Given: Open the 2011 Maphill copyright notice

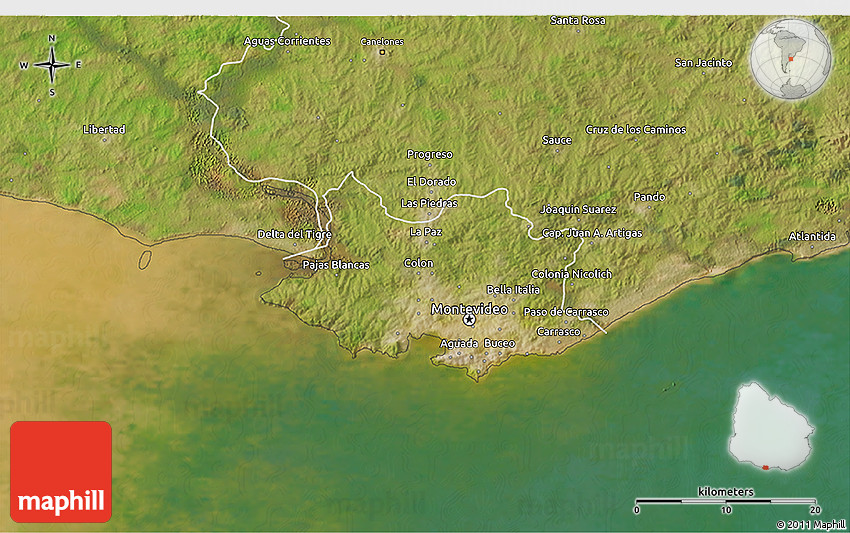Looking at the screenshot, I should click(x=810, y=524).
